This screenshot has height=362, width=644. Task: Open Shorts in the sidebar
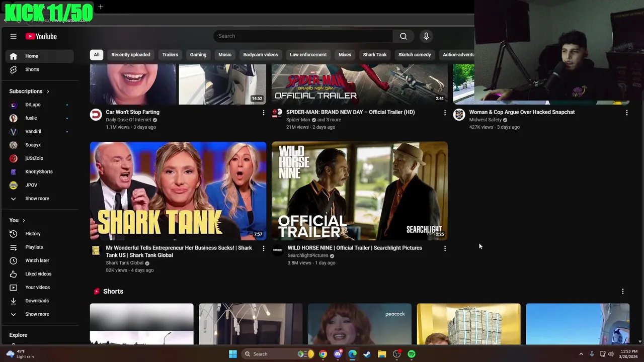39,69
